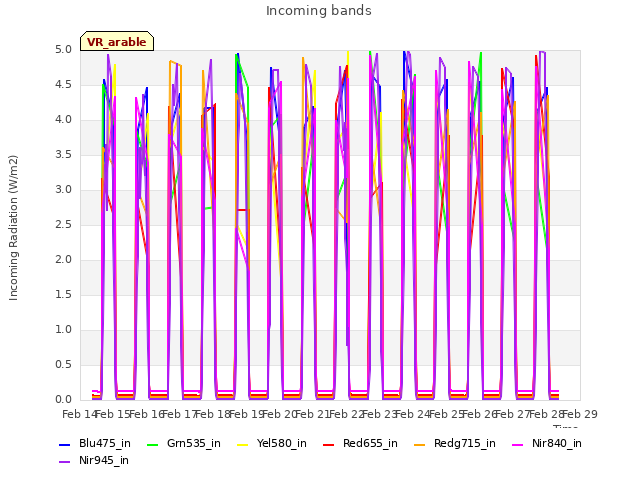This screenshot has width=640, height=480.
Task: Click the 4.5 y-axis tick label
Action: tap(63, 85)
